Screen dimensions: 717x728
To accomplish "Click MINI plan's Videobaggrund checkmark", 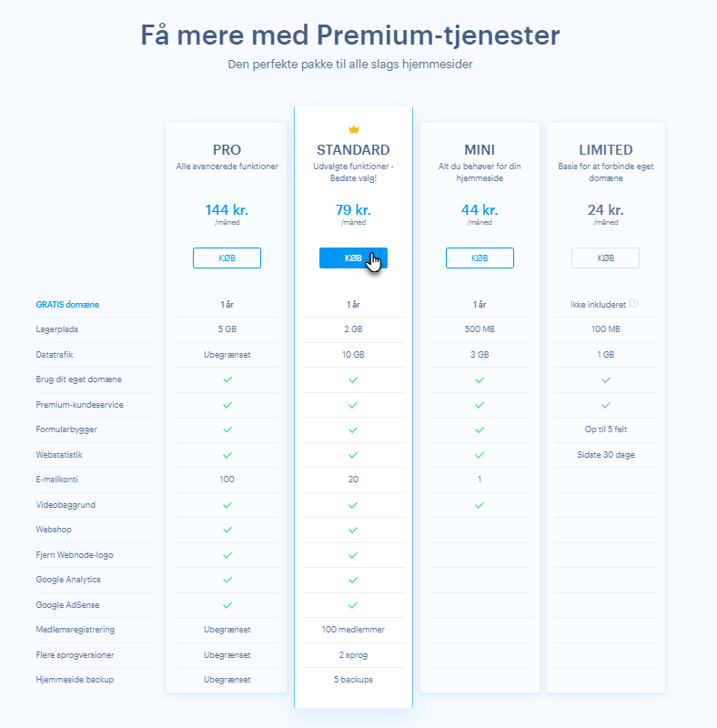I will 480,504.
